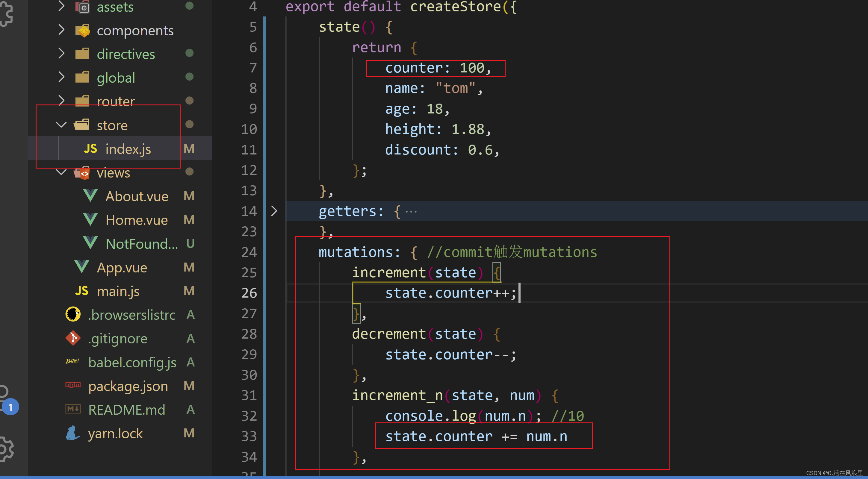Click the 'discount: 0.6,' code line
The image size is (868, 479).
(442, 150)
